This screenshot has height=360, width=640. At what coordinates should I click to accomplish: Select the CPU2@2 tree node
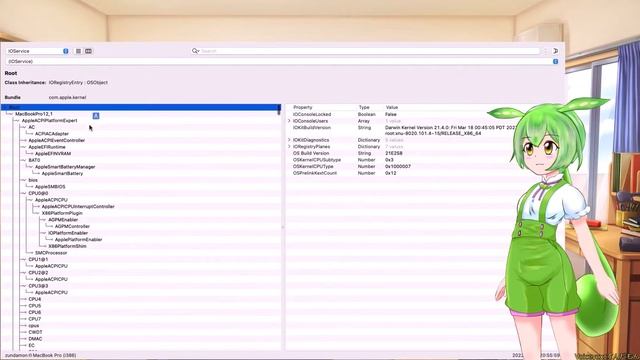(x=38, y=273)
